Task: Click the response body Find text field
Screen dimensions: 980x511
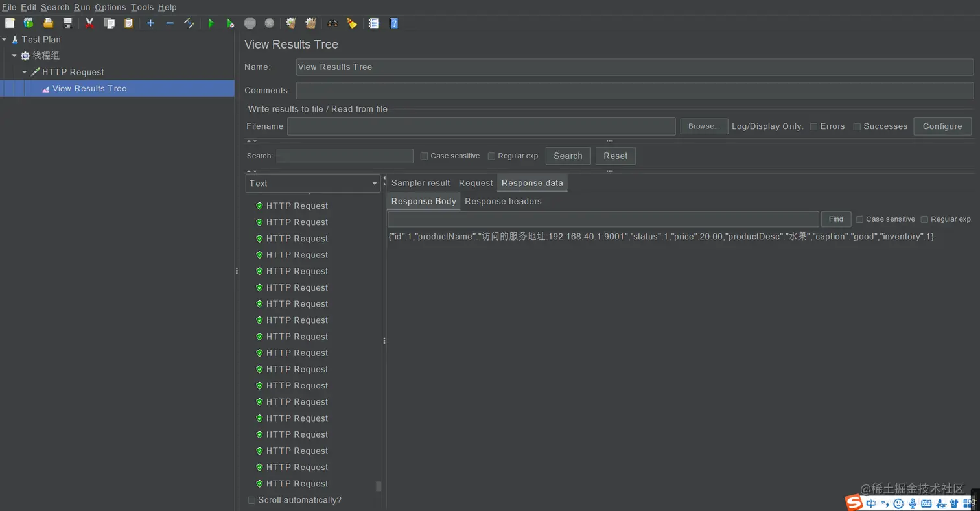Action: pyautogui.click(x=603, y=219)
